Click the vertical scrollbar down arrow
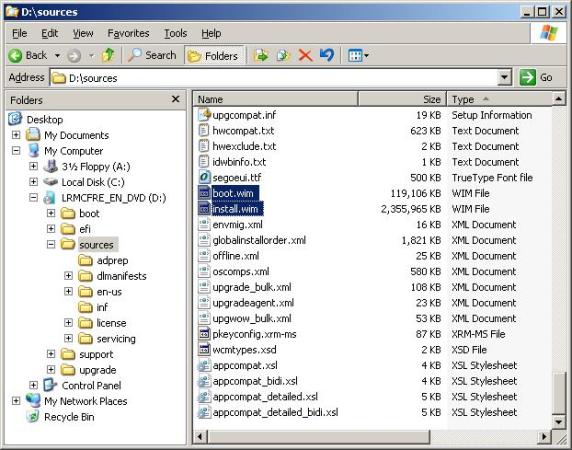572x450 pixels. coord(559,422)
